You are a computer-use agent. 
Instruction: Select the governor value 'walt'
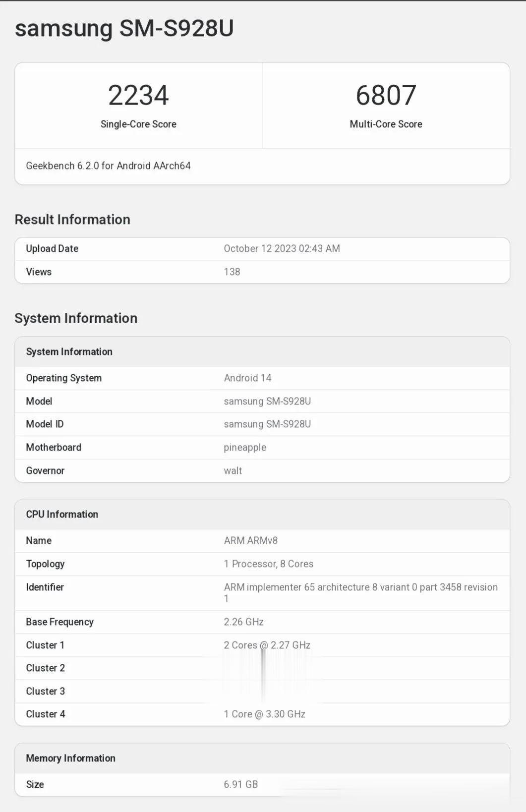coord(233,470)
